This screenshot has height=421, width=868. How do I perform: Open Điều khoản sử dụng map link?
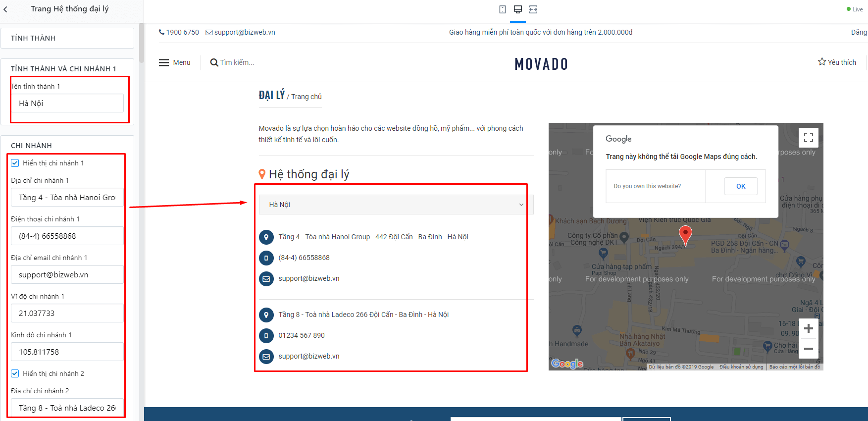tap(741, 367)
